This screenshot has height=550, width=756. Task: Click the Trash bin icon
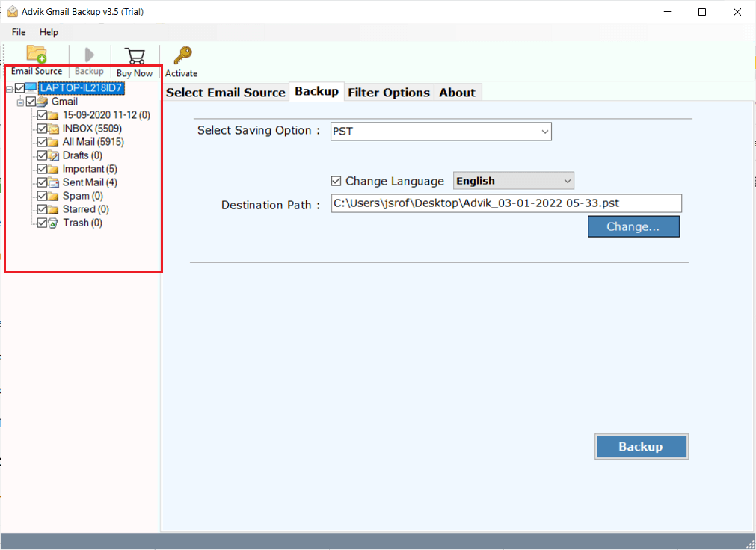tap(53, 223)
